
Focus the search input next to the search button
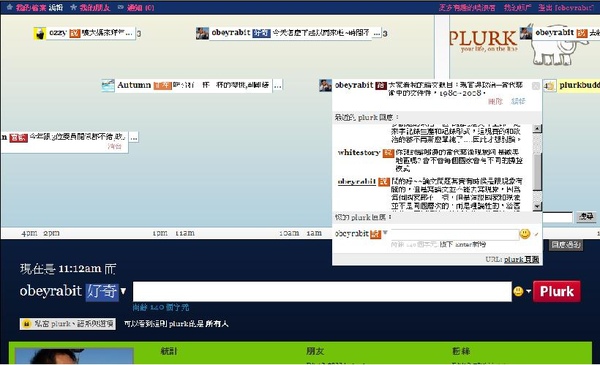pos(558,218)
